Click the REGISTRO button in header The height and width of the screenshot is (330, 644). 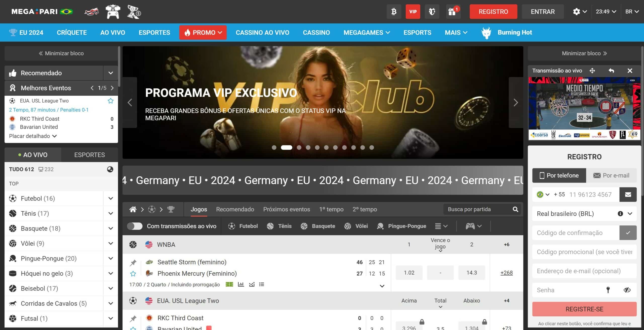tap(493, 12)
